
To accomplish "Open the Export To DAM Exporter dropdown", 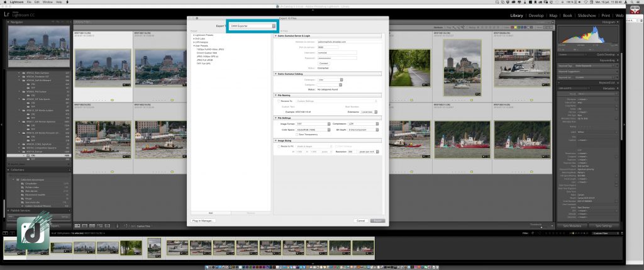I will point(253,26).
